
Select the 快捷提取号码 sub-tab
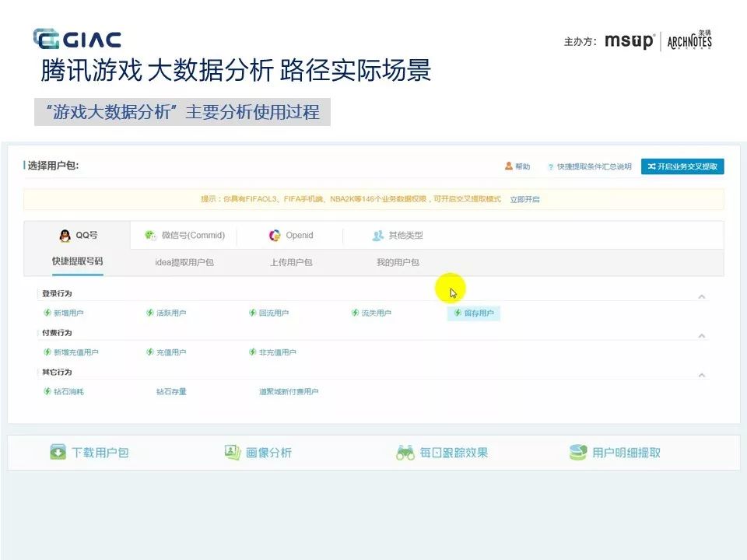(78, 261)
